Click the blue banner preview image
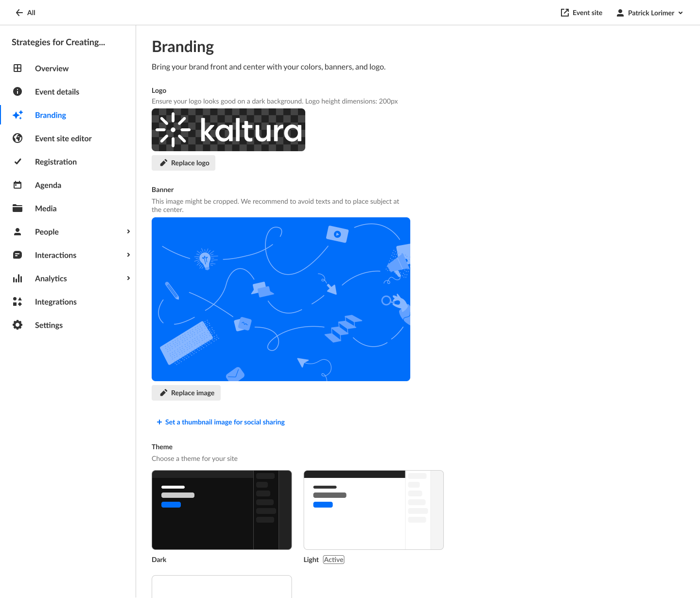The height and width of the screenshot is (598, 700). point(281,299)
